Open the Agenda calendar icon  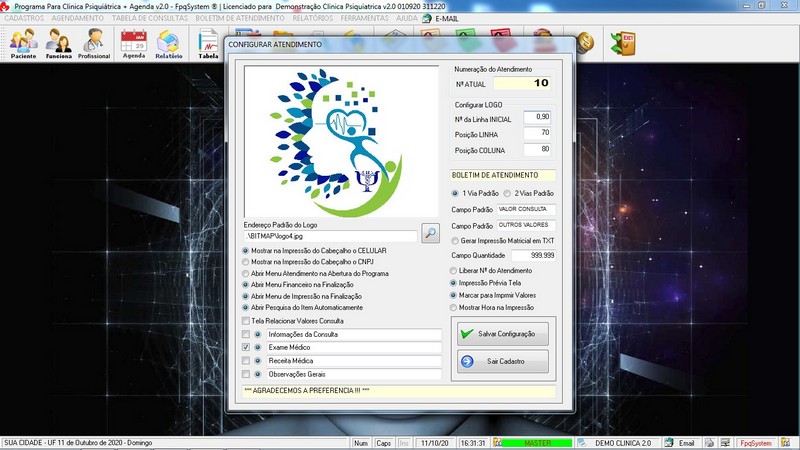(134, 43)
